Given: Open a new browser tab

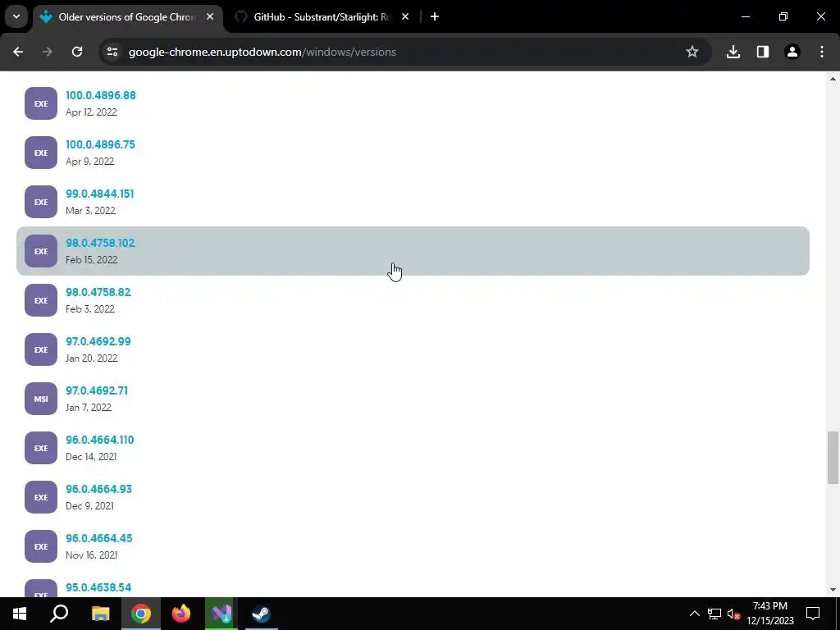Looking at the screenshot, I should [x=435, y=17].
